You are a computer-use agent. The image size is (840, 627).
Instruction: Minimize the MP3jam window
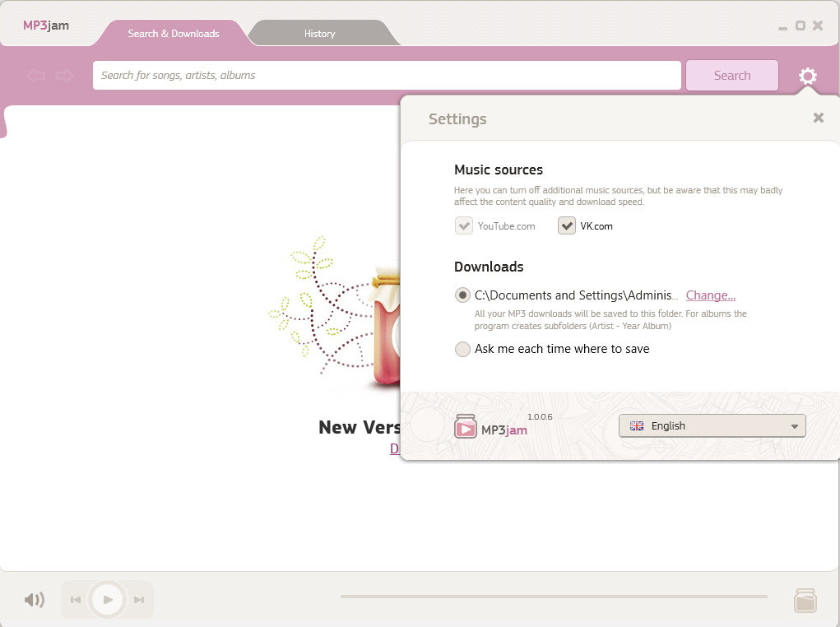tap(782, 28)
